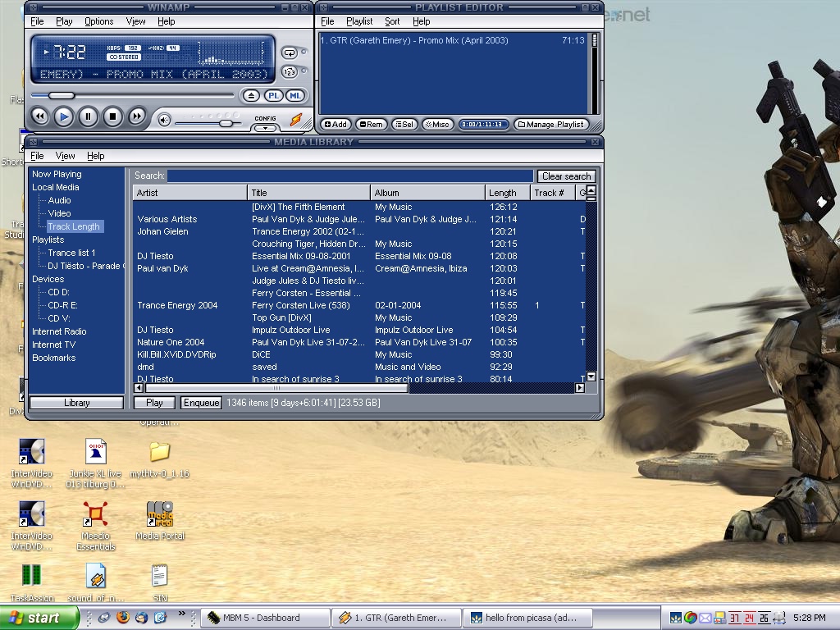Click the Firefox quick launch icon
Viewport: 840px width, 630px height.
point(123,618)
